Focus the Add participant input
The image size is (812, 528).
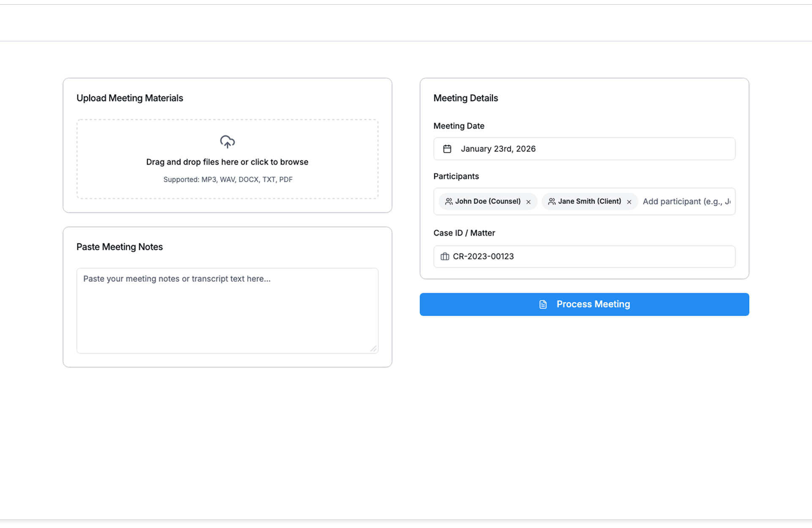pos(686,201)
